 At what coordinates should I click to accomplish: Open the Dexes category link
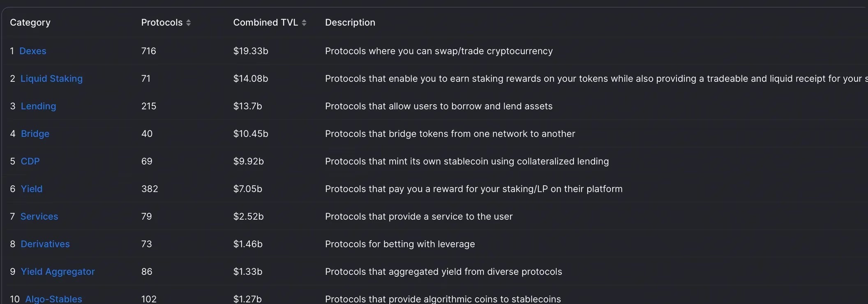pos(33,51)
